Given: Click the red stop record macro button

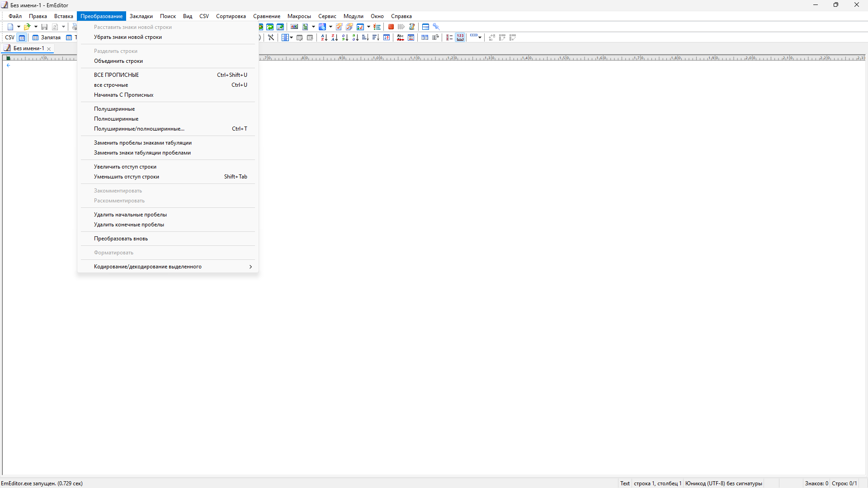Looking at the screenshot, I should [x=391, y=27].
